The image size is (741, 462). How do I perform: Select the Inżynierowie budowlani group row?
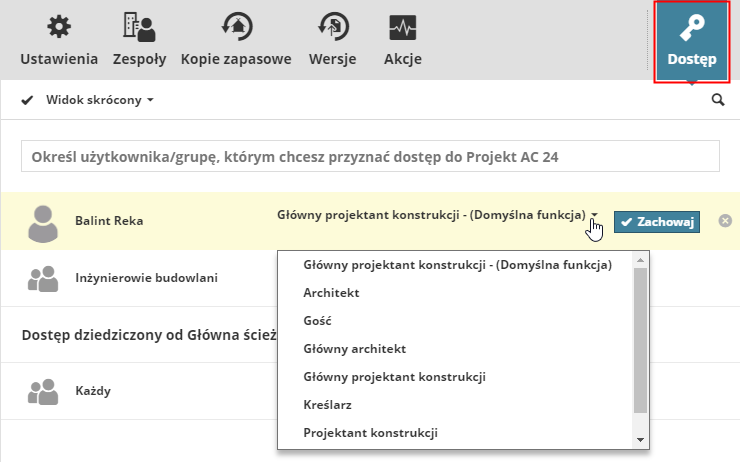[146, 278]
